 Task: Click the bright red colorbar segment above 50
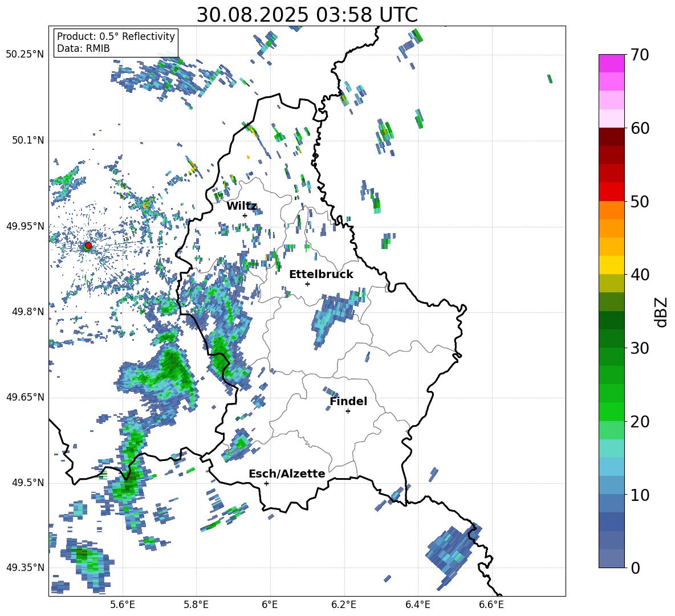click(611, 192)
